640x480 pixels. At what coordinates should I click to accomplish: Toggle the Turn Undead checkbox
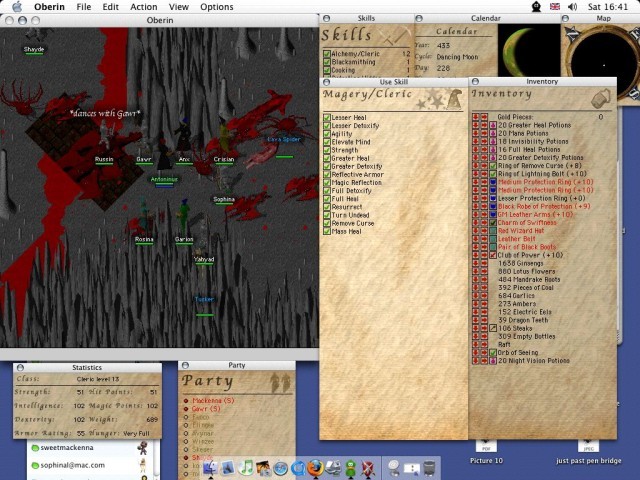(x=327, y=215)
